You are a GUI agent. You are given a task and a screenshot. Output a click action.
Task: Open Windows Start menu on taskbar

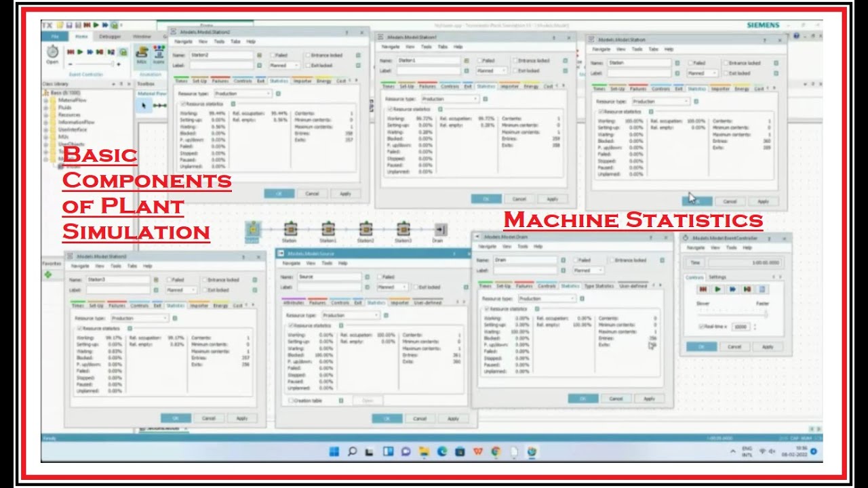pos(334,451)
